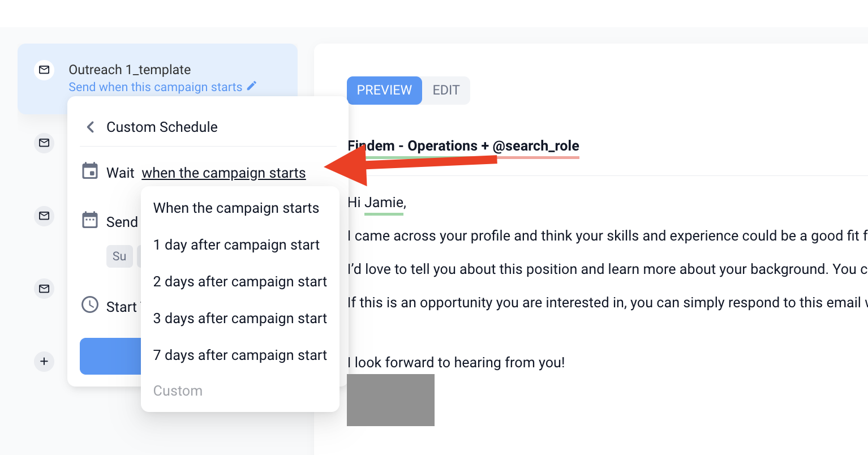Switch to the EDIT tab
Screen dimensions: 868x455
446,91
